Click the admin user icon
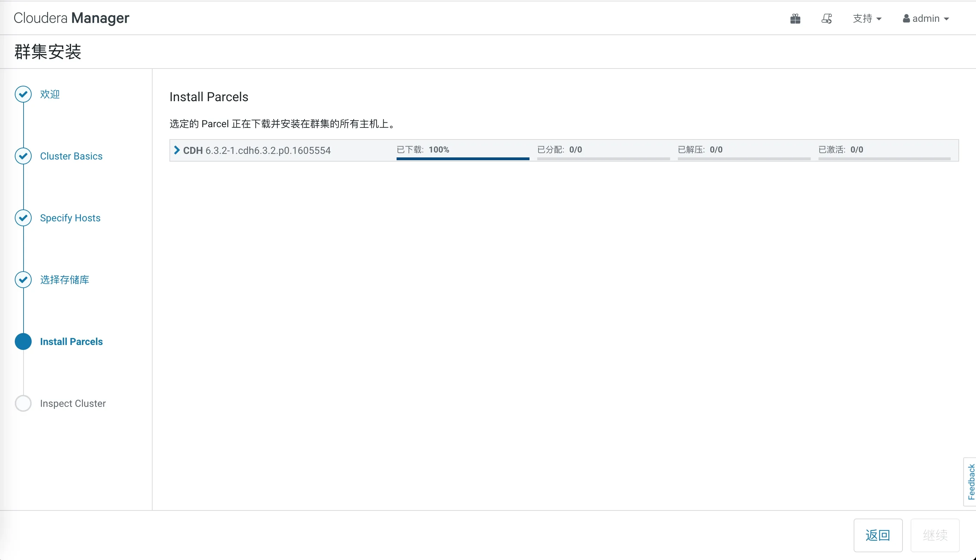This screenshot has width=976, height=560. pos(906,18)
